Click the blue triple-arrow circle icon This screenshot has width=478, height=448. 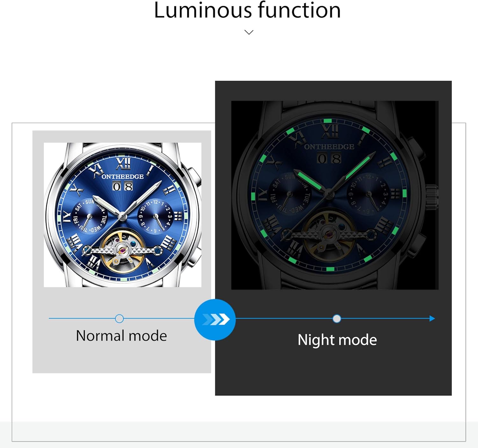(215, 319)
